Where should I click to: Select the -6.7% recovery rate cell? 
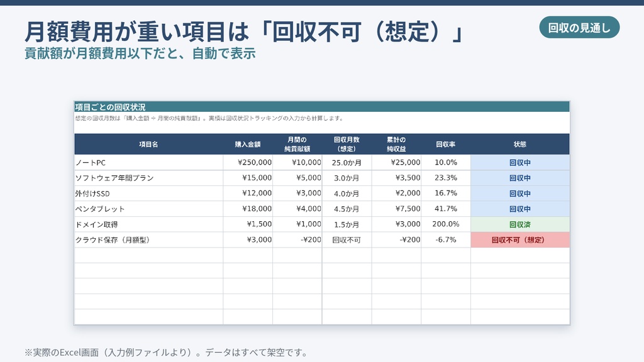pos(446,239)
